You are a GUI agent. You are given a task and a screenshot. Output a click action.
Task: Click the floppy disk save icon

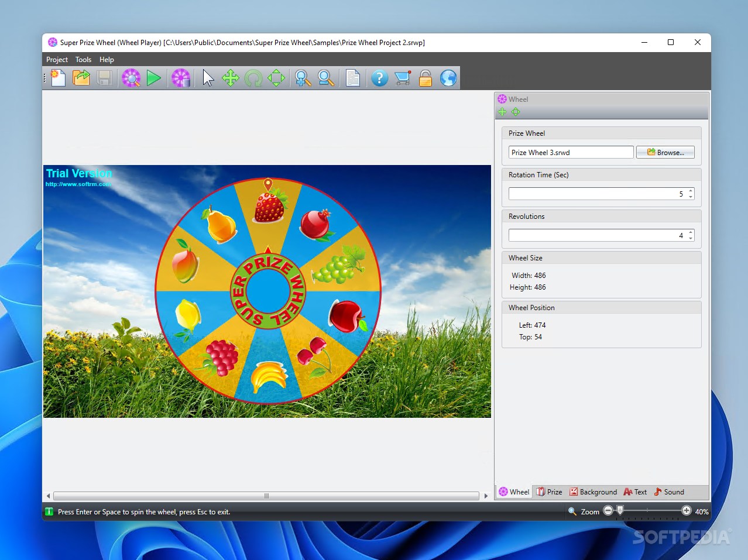tap(104, 78)
